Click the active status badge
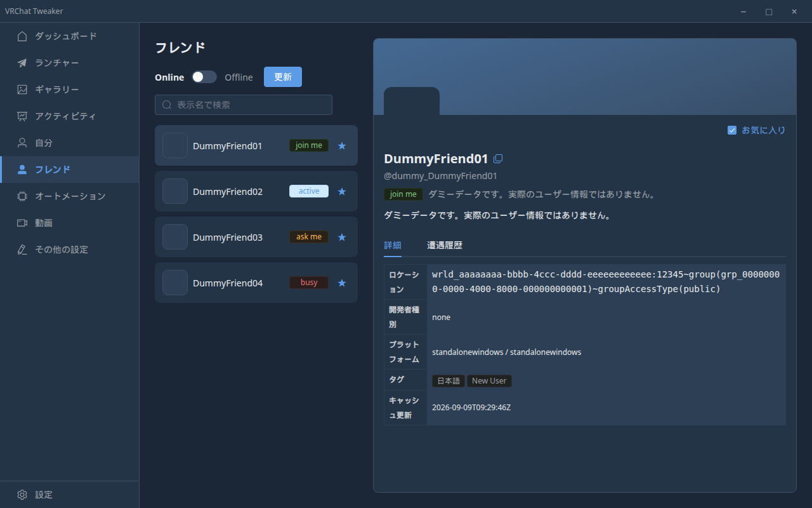The width and height of the screenshot is (812, 508). coord(309,191)
